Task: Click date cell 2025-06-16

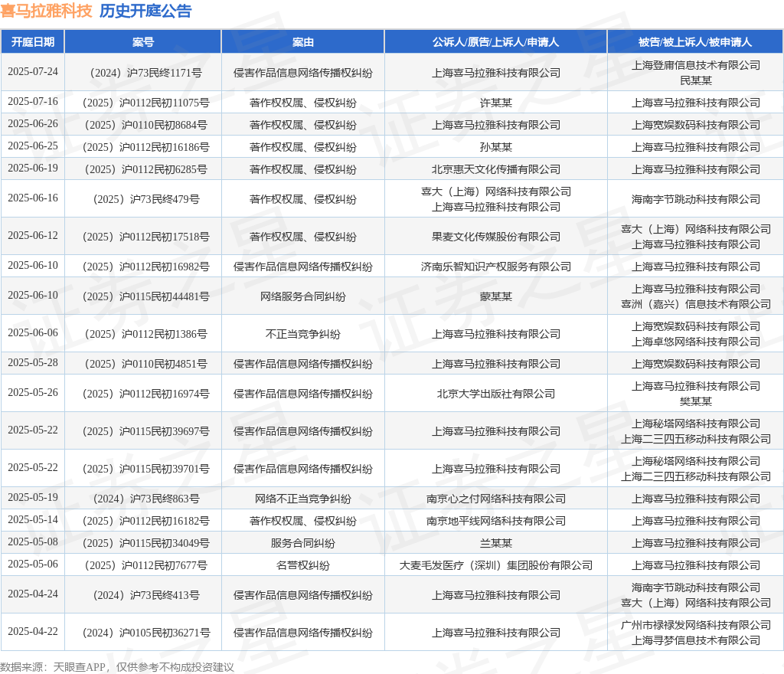Action: tap(33, 198)
